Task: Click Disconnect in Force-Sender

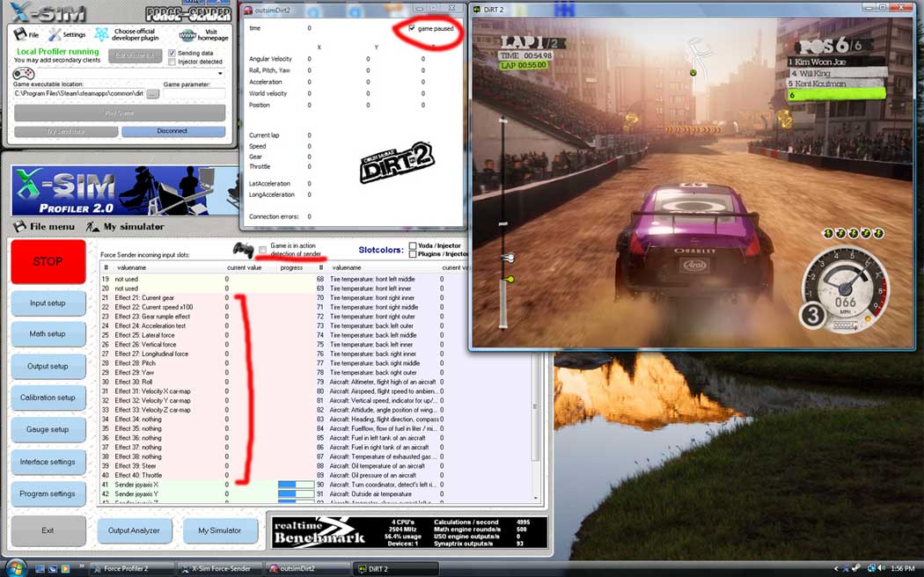Action: [x=172, y=131]
